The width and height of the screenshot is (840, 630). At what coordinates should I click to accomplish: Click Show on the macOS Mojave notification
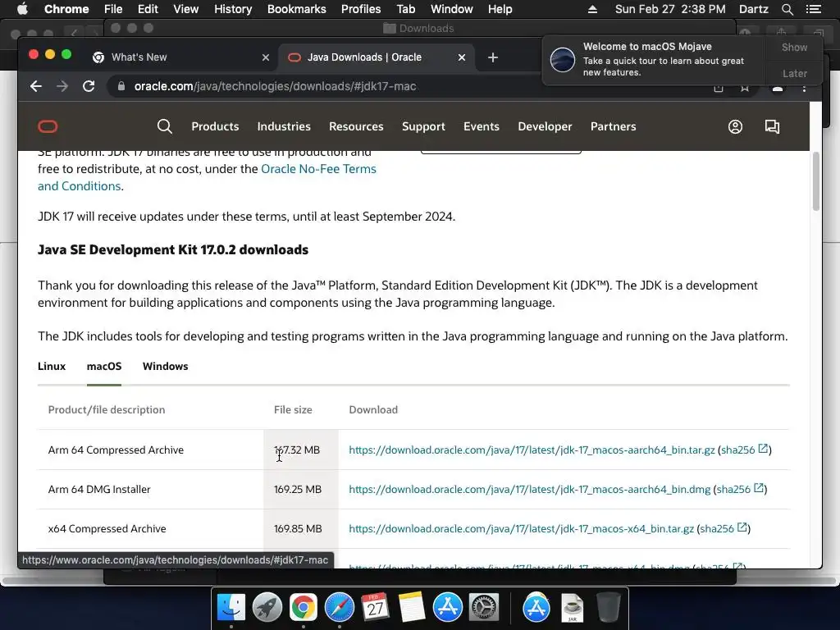(794, 47)
